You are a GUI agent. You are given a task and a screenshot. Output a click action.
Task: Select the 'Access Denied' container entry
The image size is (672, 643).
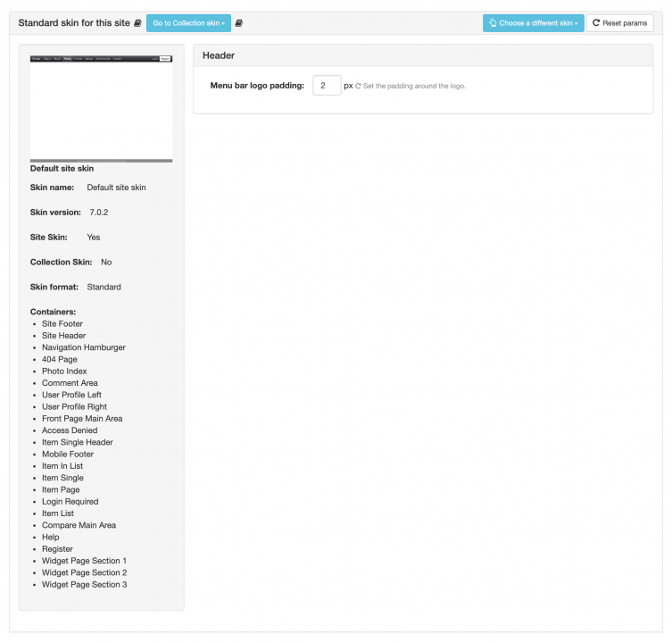(70, 430)
